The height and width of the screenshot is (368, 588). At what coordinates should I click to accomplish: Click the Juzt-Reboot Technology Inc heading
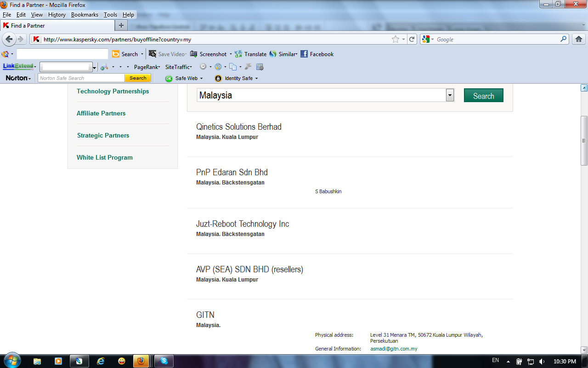pyautogui.click(x=243, y=224)
